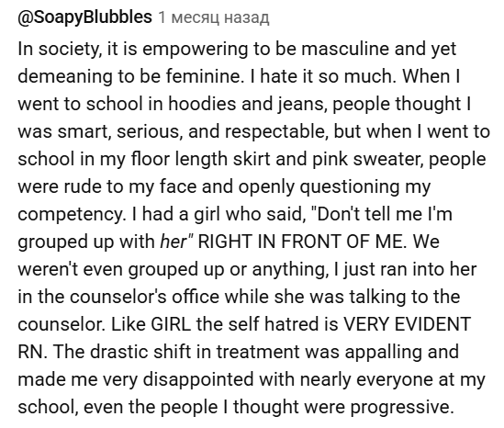The height and width of the screenshot is (428, 504).
Task: Click the phrase 'hoodies and jeans'
Action: coord(246,104)
